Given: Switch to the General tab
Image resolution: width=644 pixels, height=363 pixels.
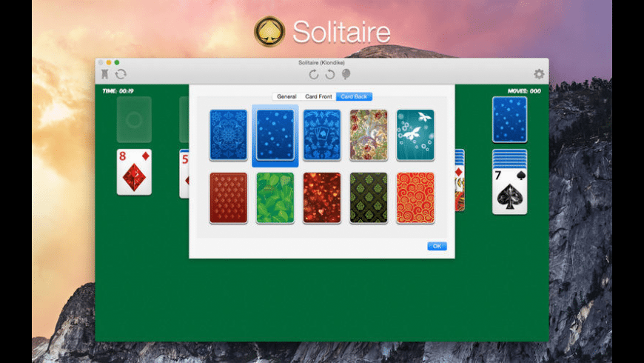Looking at the screenshot, I should click(286, 96).
